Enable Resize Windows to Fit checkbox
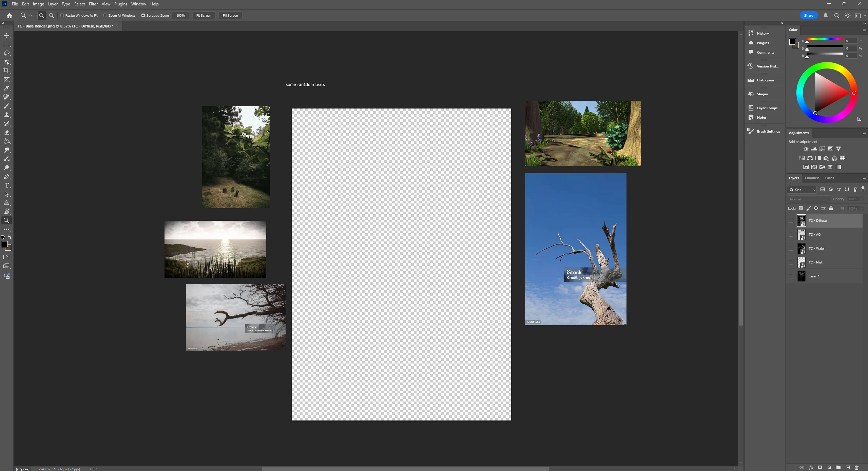Screen dimensions: 868x471 pos(62,15)
